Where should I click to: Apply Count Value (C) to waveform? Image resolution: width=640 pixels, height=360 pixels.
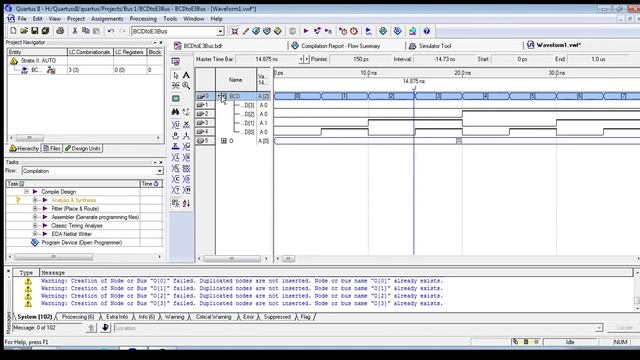176,179
